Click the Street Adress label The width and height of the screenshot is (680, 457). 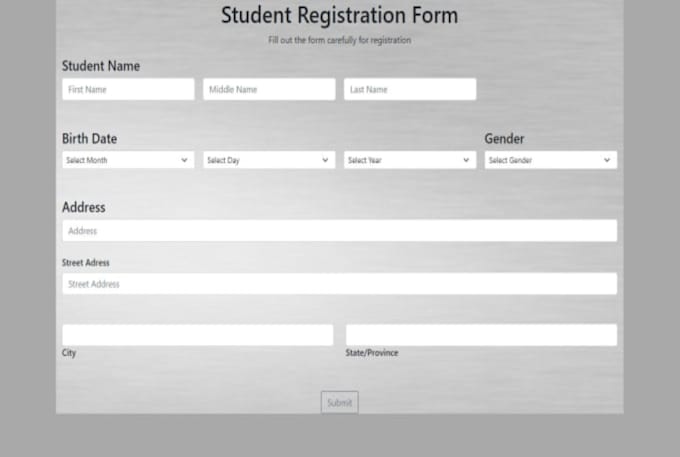[x=86, y=263]
